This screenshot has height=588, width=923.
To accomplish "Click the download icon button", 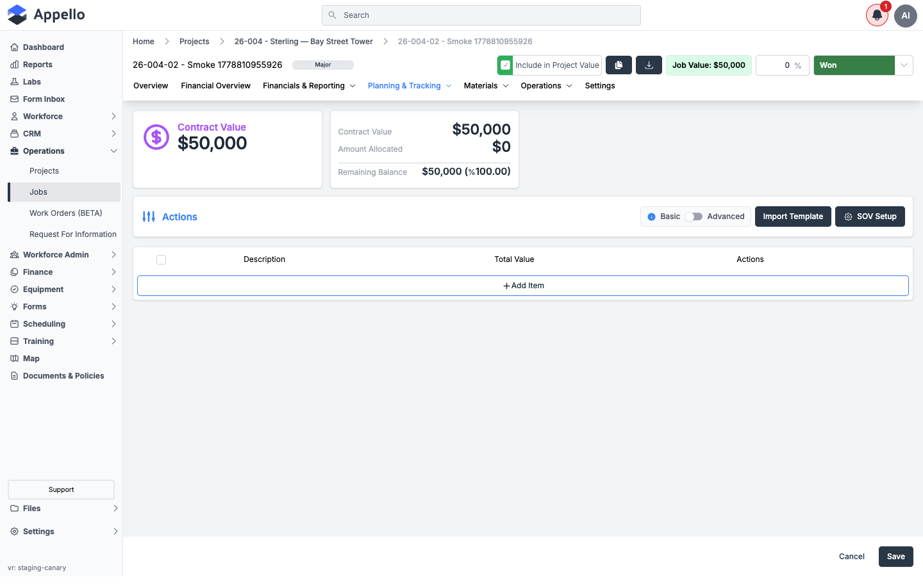I will pos(649,65).
